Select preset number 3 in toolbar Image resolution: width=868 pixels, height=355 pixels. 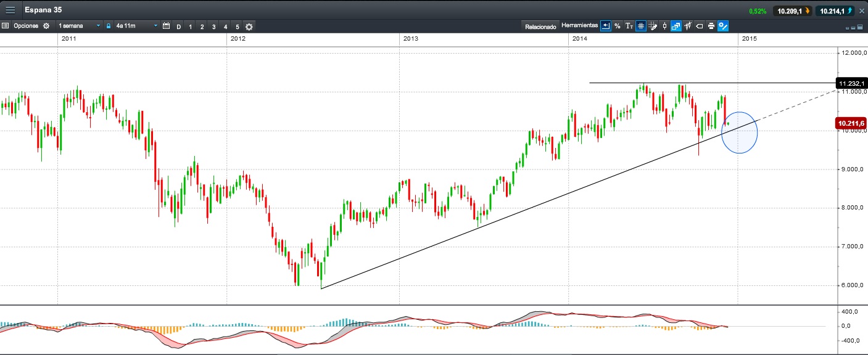(213, 27)
